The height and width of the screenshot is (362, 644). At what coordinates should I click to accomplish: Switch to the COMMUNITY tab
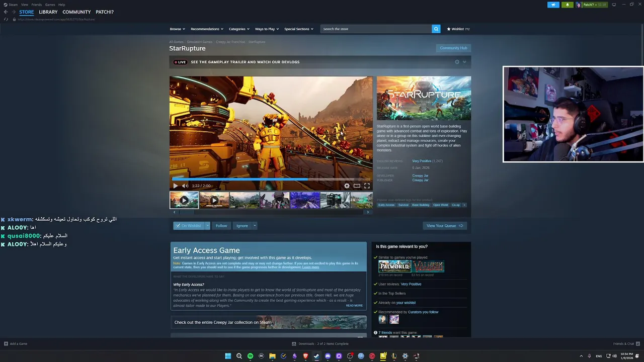point(76,12)
